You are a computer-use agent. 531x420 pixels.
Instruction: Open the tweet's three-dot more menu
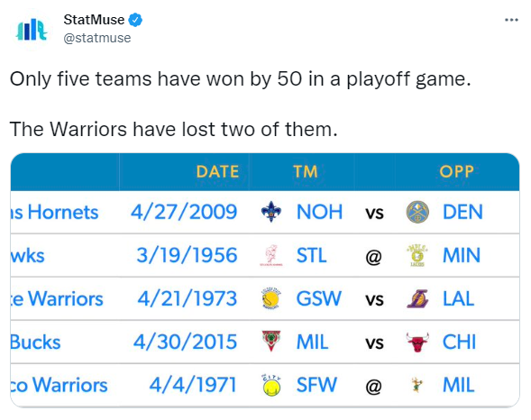[x=511, y=20]
